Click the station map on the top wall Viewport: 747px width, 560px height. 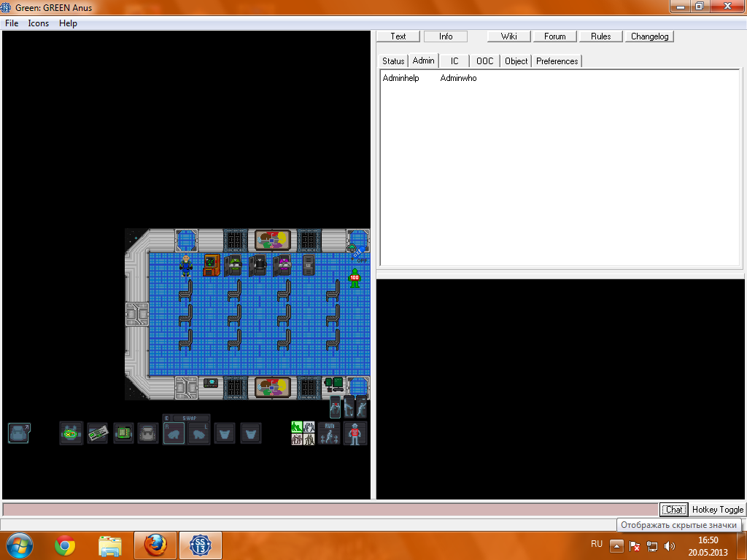[273, 241]
